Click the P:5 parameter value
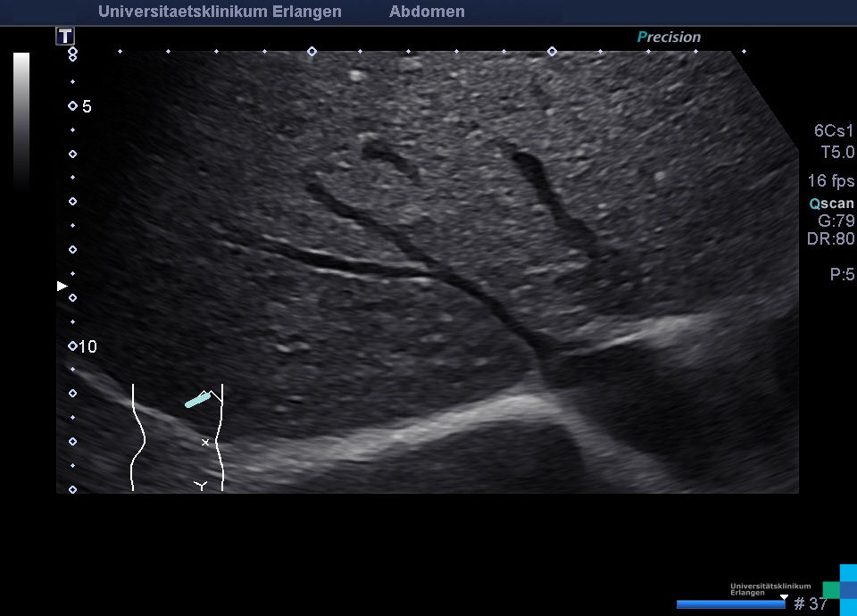 coord(842,275)
